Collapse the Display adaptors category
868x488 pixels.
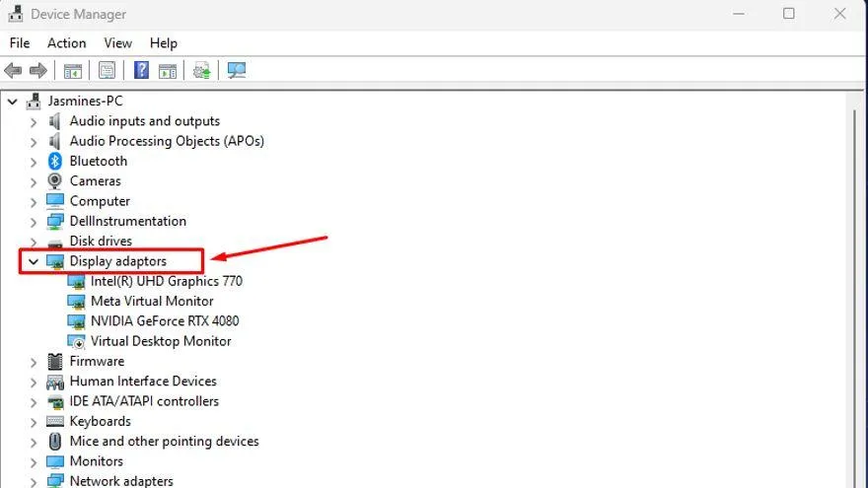pos(34,261)
